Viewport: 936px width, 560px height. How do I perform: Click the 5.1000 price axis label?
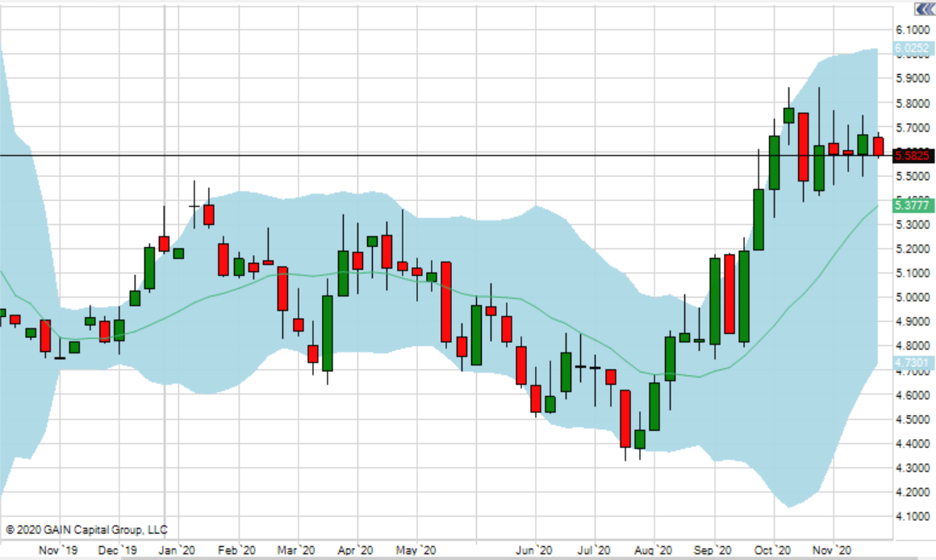pyautogui.click(x=913, y=273)
